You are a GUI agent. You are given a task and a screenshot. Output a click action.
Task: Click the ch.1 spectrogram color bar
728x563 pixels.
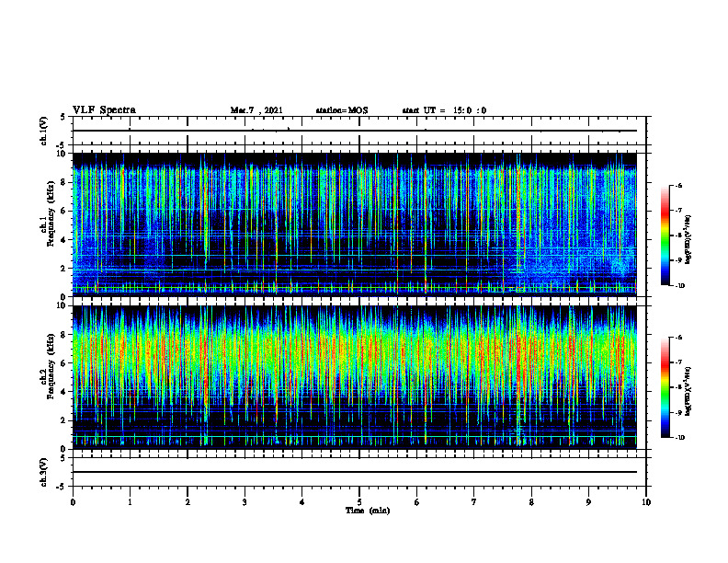click(x=665, y=236)
